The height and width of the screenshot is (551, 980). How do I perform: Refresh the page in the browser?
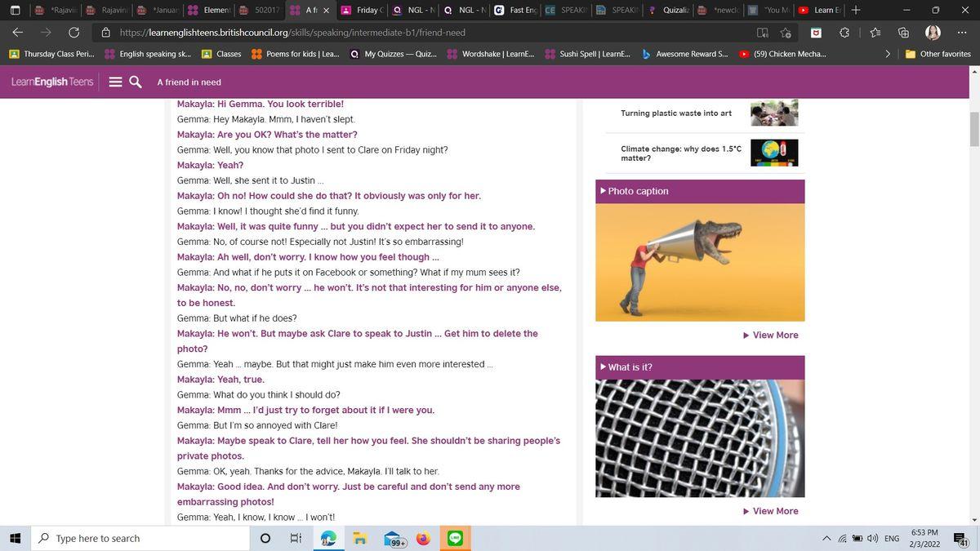(73, 33)
